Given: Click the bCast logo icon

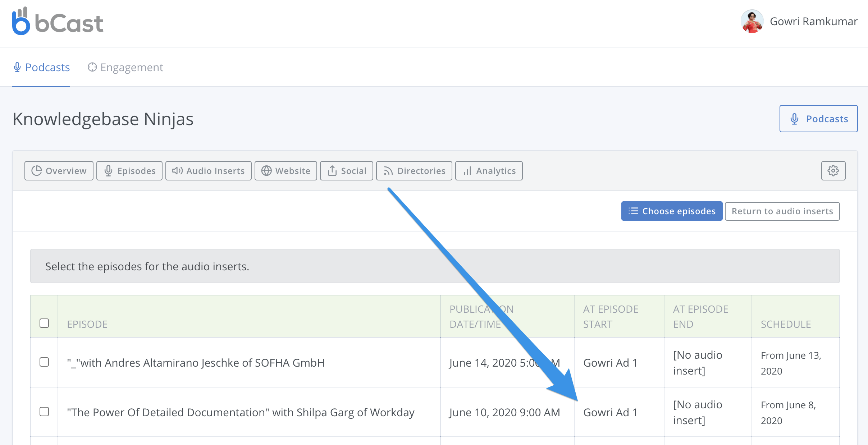Looking at the screenshot, I should tap(21, 22).
